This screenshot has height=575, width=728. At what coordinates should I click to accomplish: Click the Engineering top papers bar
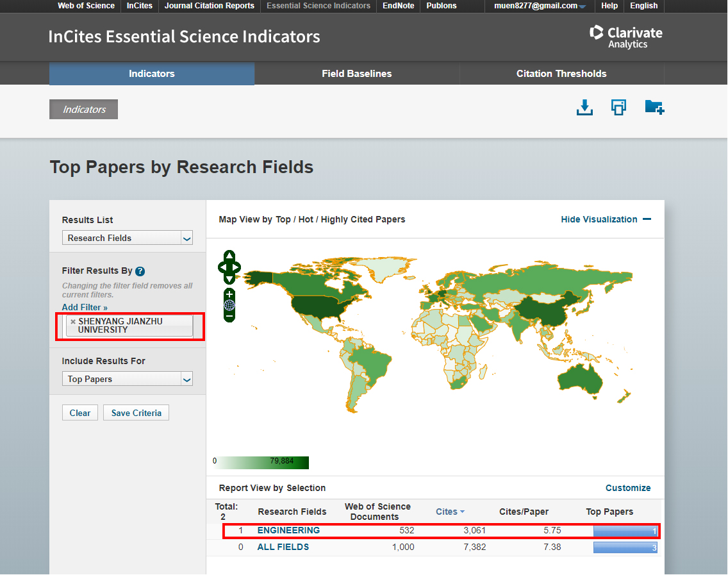tap(625, 531)
